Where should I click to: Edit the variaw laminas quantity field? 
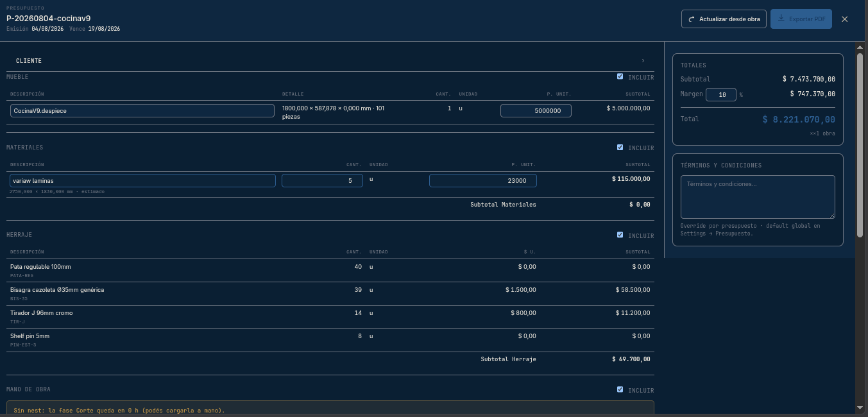click(x=322, y=180)
